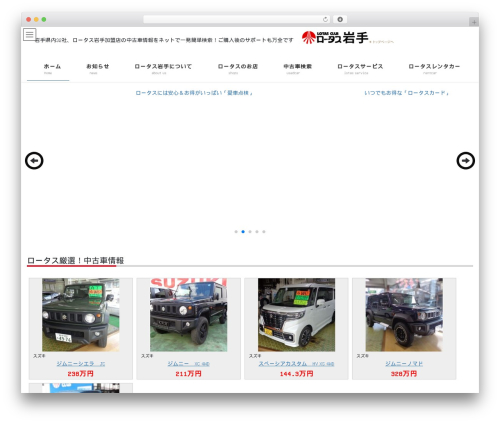This screenshot has height=423, width=500.
Task: Select the fourth carousel dot
Action: (x=257, y=232)
